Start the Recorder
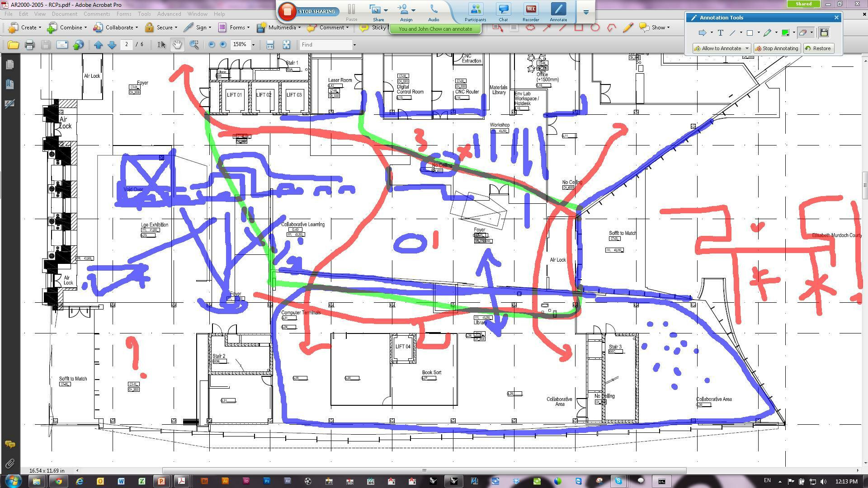 (531, 12)
